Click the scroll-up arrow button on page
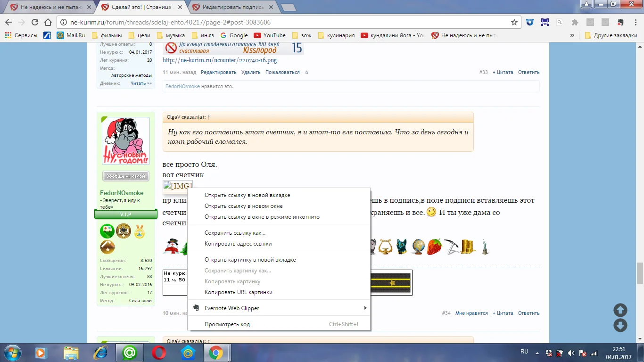 pos(620,310)
